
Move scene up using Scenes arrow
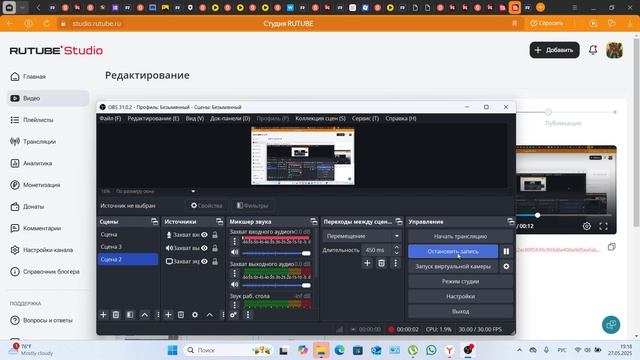point(144,315)
